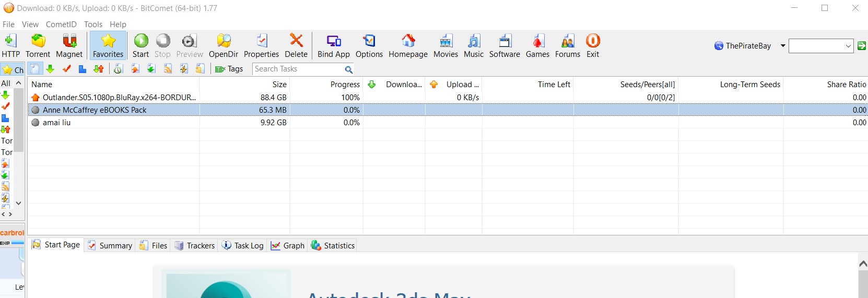Switch to the Trackers tab

(x=195, y=245)
